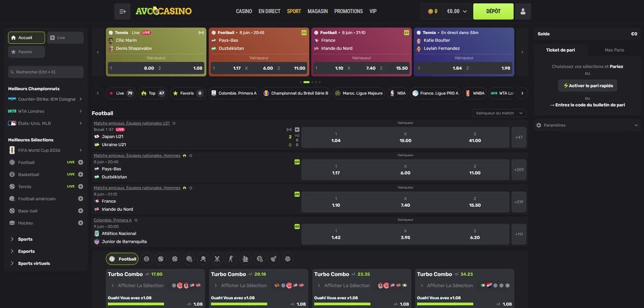Click the active carousel page indicator dot
Screen dimensions: 644x308
[x=307, y=82]
